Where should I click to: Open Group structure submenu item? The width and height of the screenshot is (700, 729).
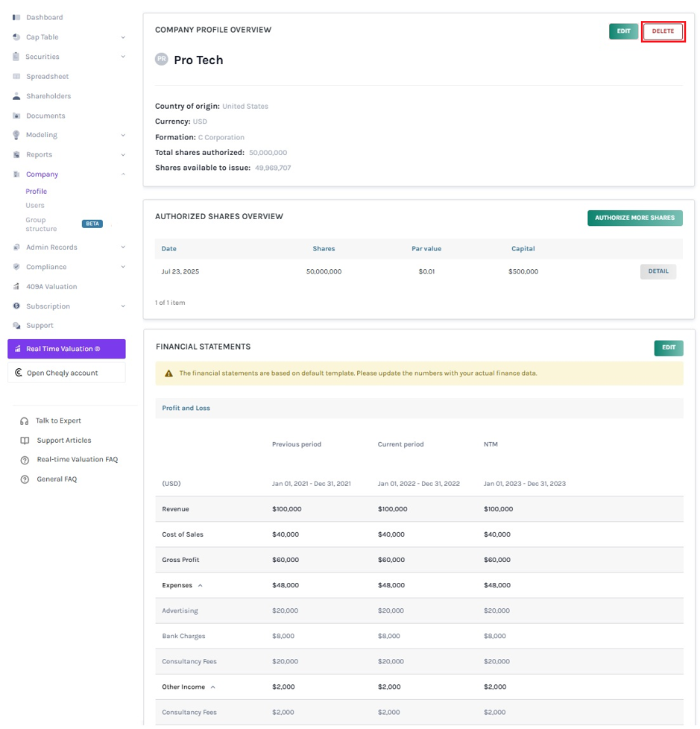coord(41,224)
